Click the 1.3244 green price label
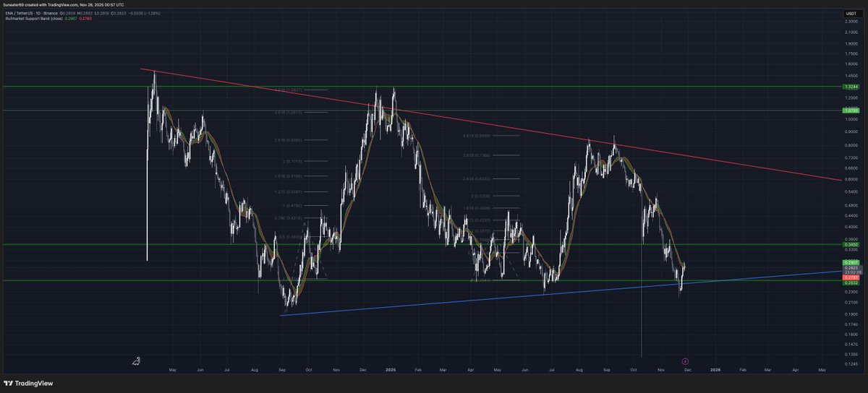This screenshot has height=393, width=868. click(x=850, y=87)
